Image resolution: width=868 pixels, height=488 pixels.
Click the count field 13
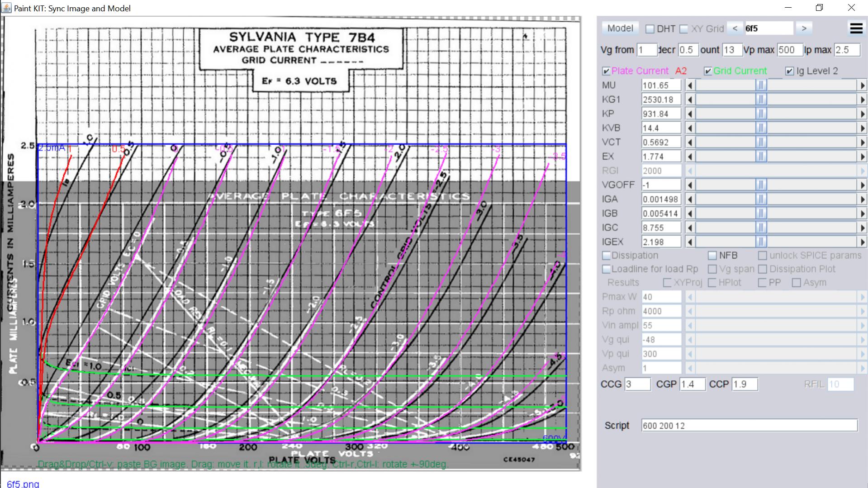732,50
